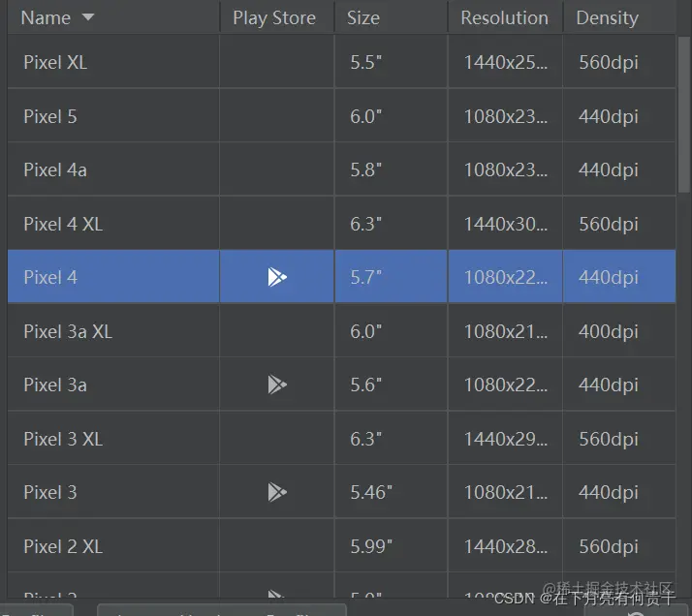Click the 440dpi density of Pixel 3
This screenshot has width=692, height=616.
coord(619,493)
